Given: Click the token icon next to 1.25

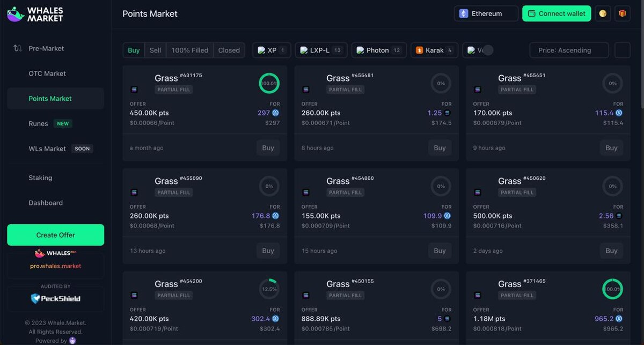Looking at the screenshot, I should point(448,113).
